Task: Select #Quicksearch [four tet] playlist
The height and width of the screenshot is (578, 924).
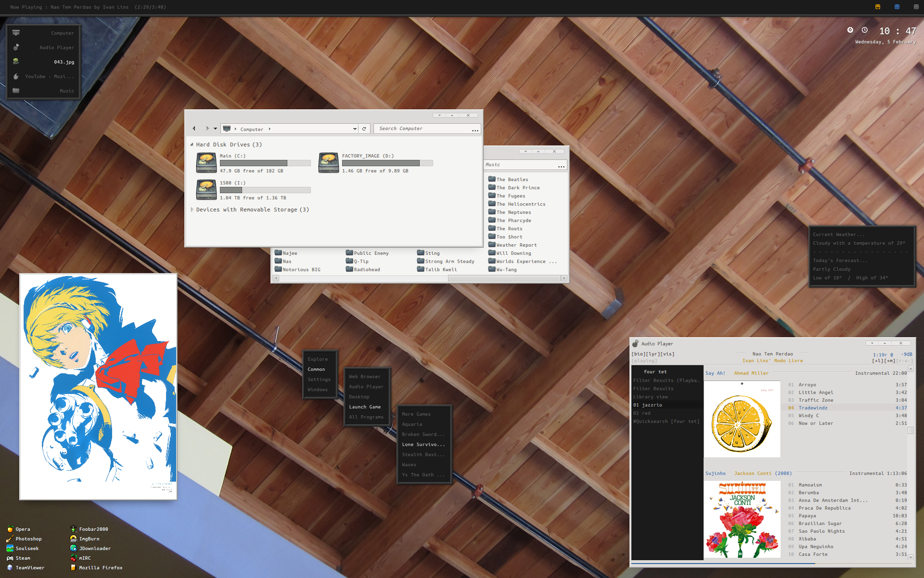Action: [667, 421]
